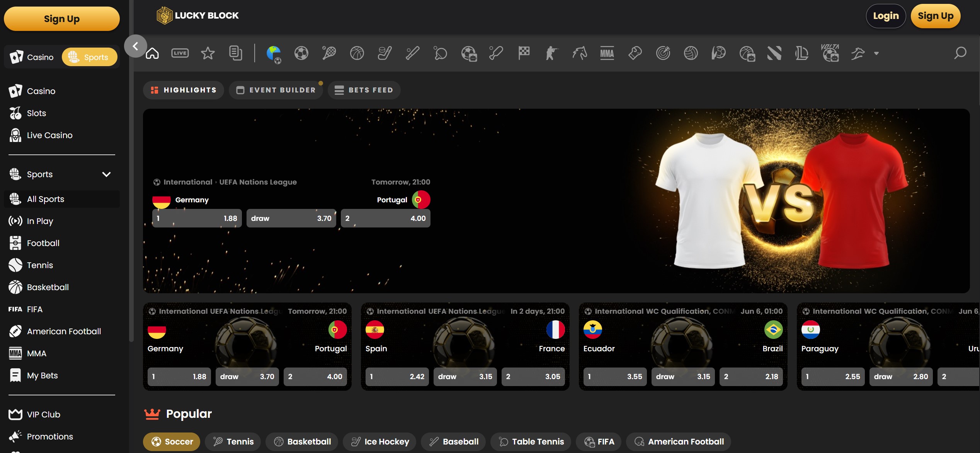Select the Valorant icon

774,53
